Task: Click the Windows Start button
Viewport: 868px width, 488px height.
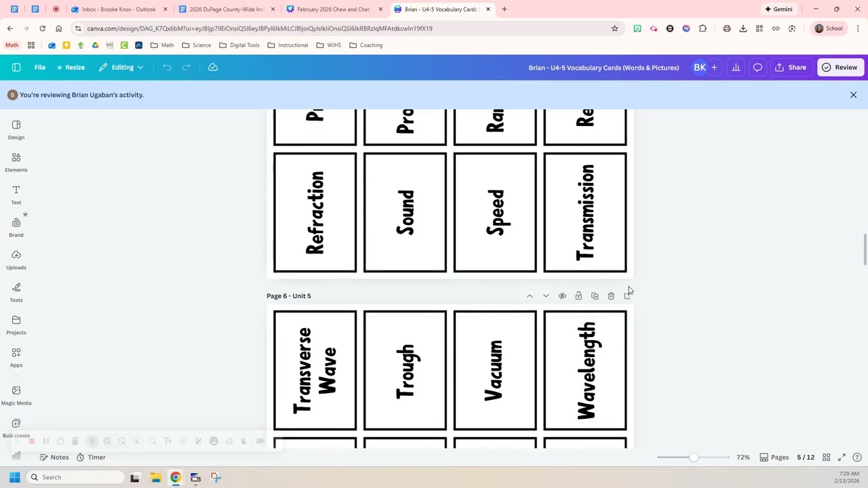Action: pyautogui.click(x=14, y=477)
